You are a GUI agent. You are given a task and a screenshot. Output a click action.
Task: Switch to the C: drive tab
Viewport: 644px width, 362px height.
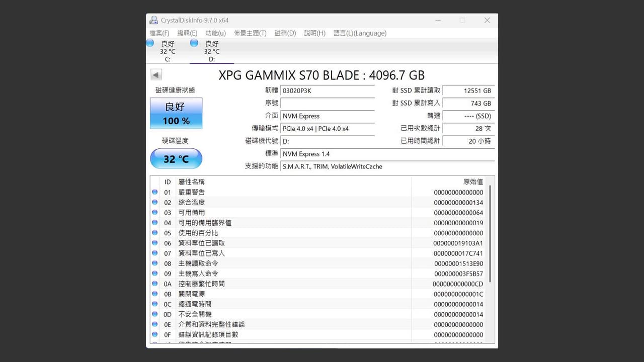[168, 51]
